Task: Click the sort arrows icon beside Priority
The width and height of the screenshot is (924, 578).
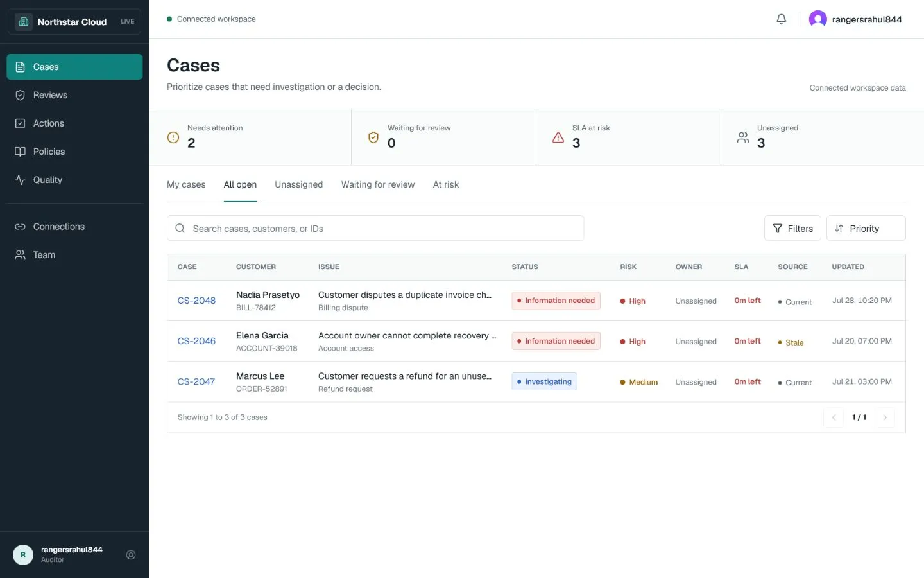Action: [x=839, y=229]
